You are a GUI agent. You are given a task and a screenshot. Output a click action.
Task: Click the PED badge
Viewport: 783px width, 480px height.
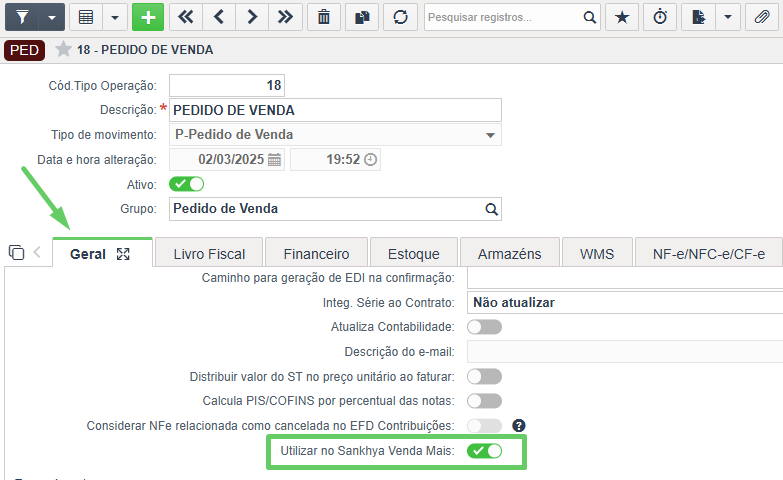point(24,50)
